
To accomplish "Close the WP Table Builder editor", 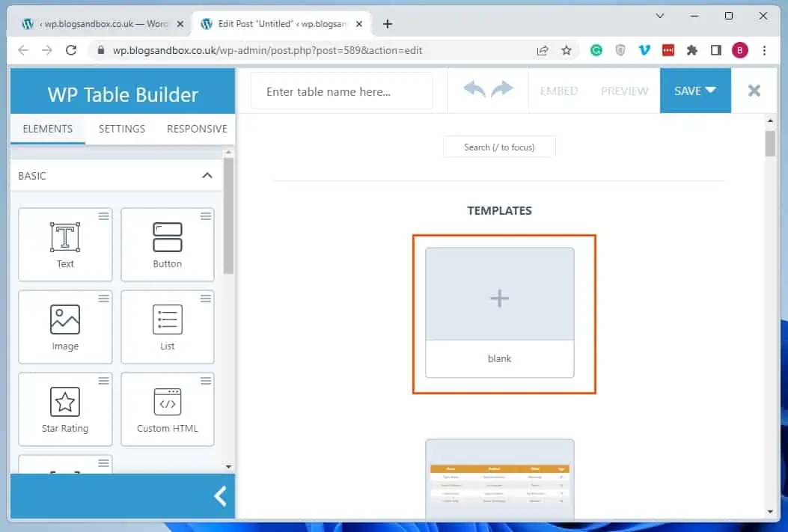I will tap(754, 91).
